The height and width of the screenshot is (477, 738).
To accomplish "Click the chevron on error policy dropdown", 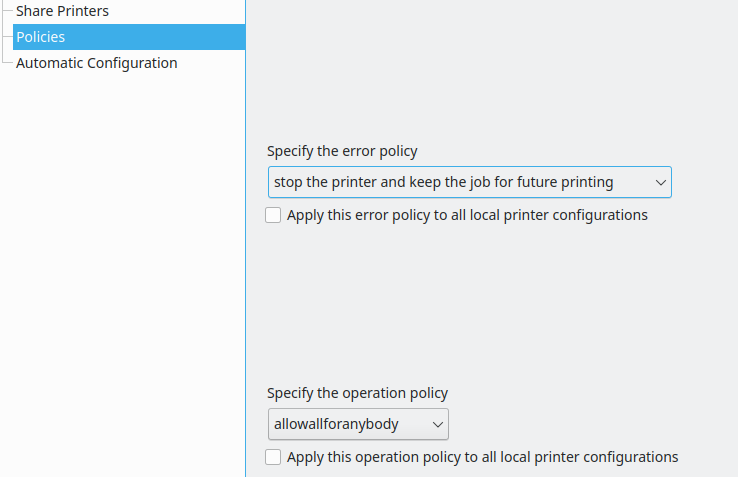I will [660, 182].
